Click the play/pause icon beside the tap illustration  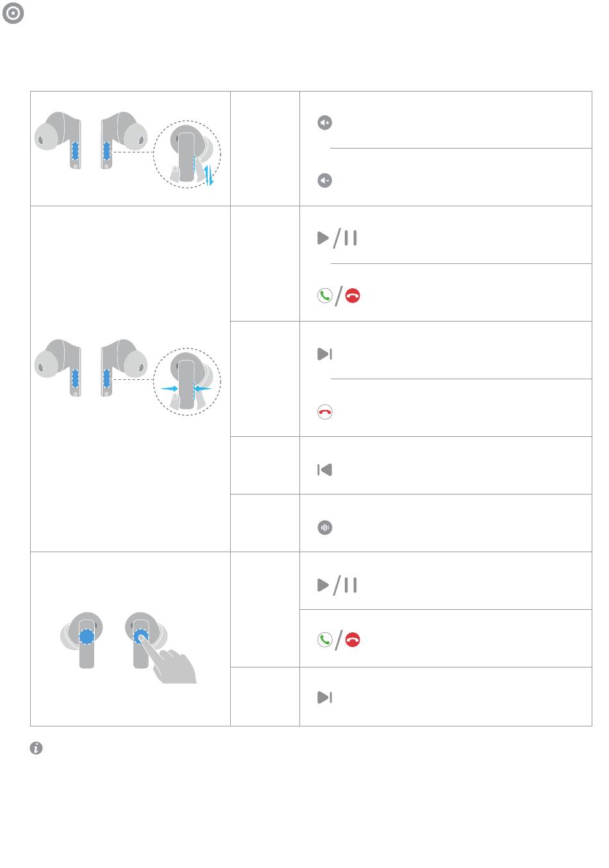click(338, 585)
